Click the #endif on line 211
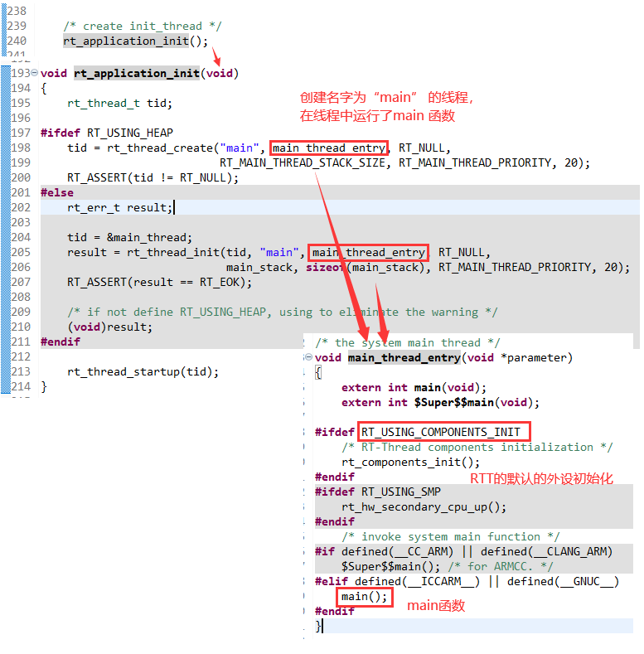The width and height of the screenshot is (644, 654). 61,342
